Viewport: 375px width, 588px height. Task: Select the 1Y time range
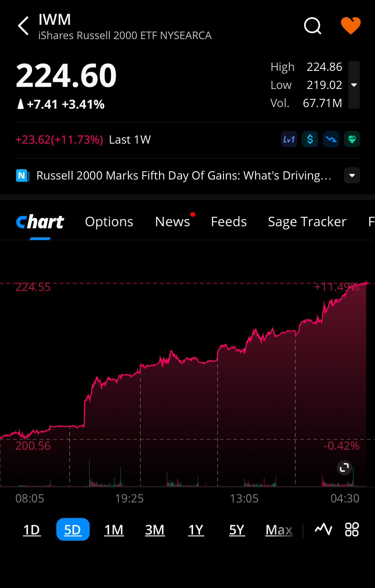click(196, 530)
